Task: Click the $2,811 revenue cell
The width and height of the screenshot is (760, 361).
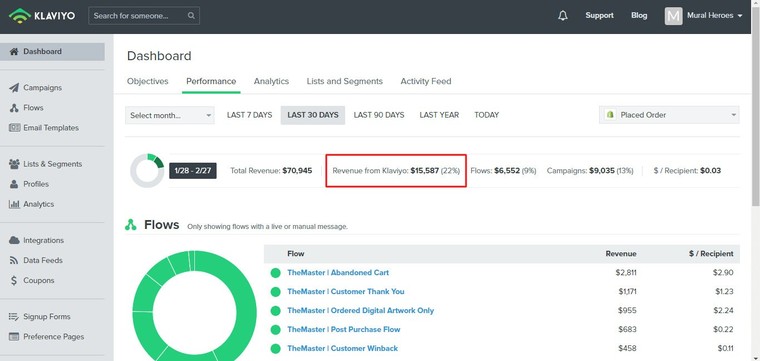Action: click(626, 273)
